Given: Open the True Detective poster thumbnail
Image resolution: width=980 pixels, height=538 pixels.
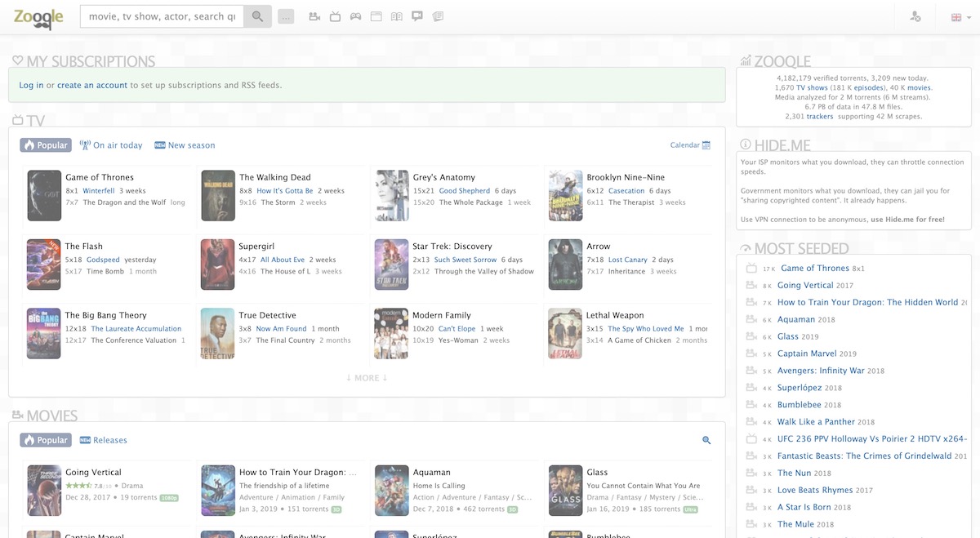Looking at the screenshot, I should (218, 334).
